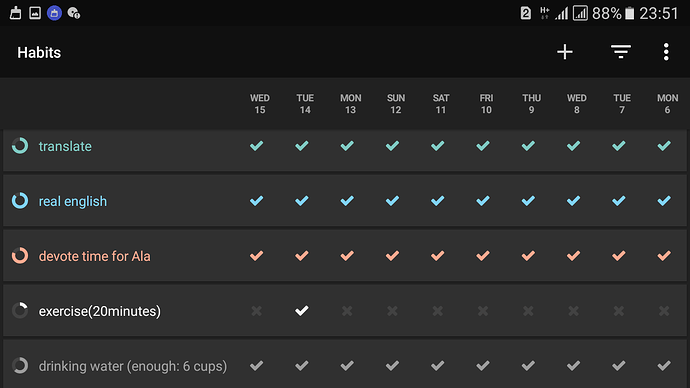
Task: Toggle drinking water check for SAT 11
Action: pyautogui.click(x=438, y=366)
